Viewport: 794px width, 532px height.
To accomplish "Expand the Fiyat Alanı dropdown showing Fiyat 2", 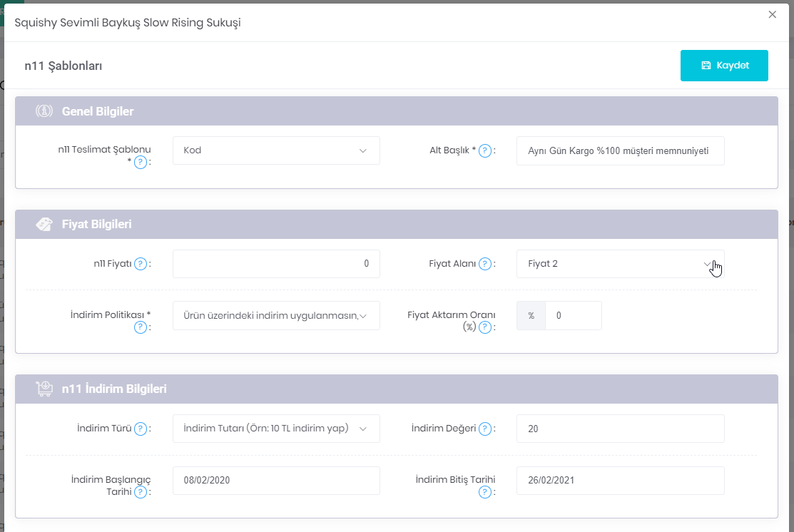I will (x=620, y=264).
